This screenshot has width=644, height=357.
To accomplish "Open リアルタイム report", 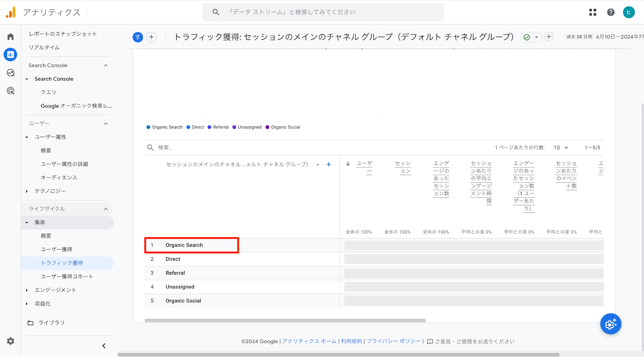I will tap(44, 47).
